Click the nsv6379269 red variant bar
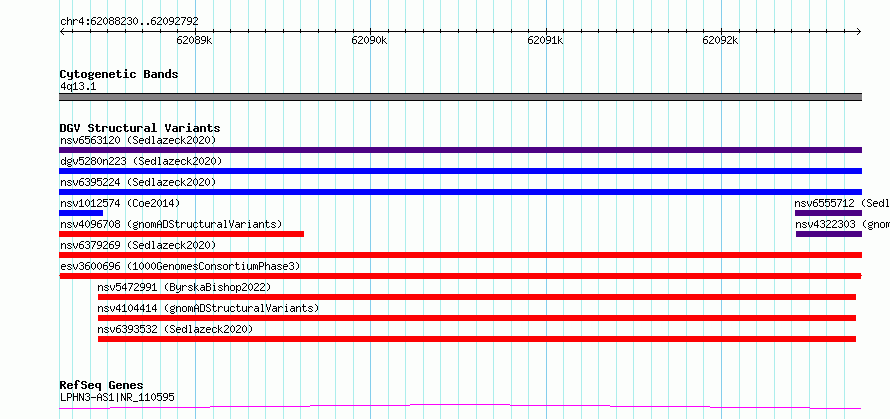This screenshot has width=890, height=419. [x=460, y=255]
